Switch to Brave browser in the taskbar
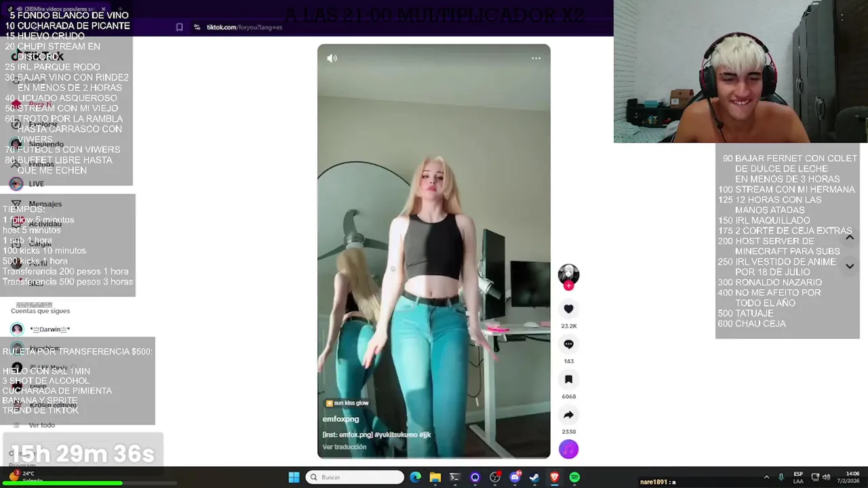 [x=554, y=477]
